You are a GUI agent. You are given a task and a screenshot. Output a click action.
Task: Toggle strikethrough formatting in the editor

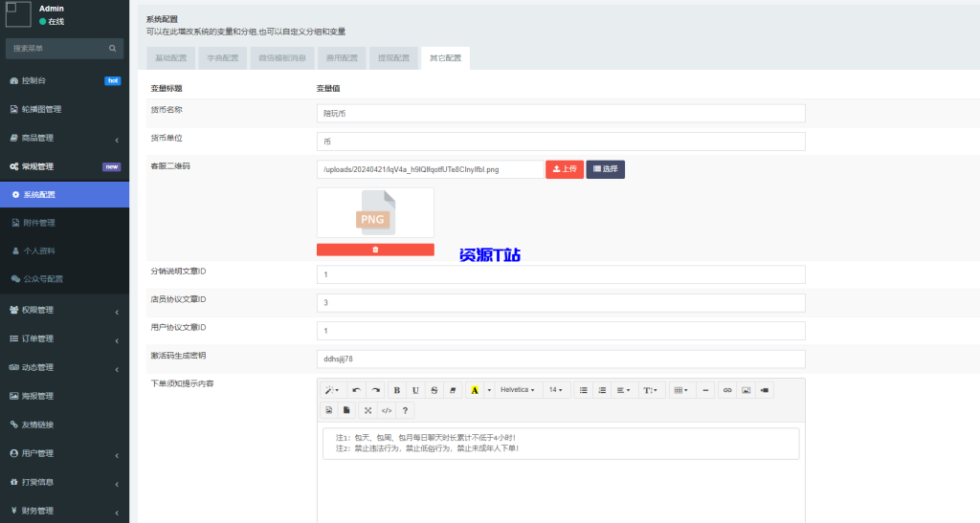[434, 390]
